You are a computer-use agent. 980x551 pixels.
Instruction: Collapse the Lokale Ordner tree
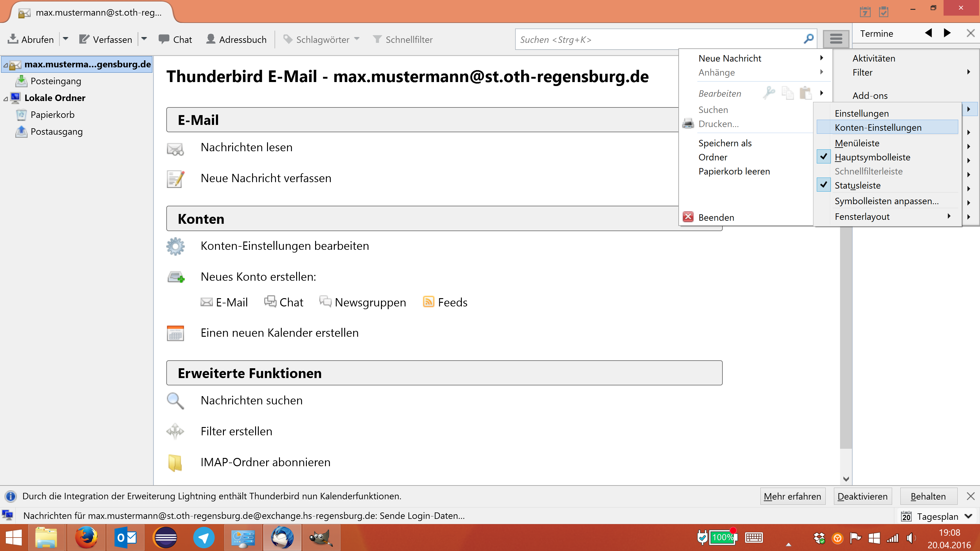click(x=6, y=99)
